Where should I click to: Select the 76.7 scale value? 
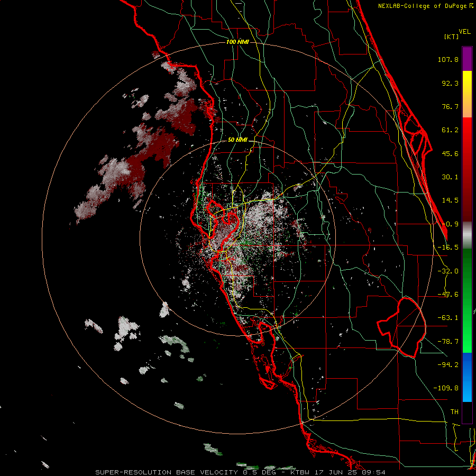(450, 106)
